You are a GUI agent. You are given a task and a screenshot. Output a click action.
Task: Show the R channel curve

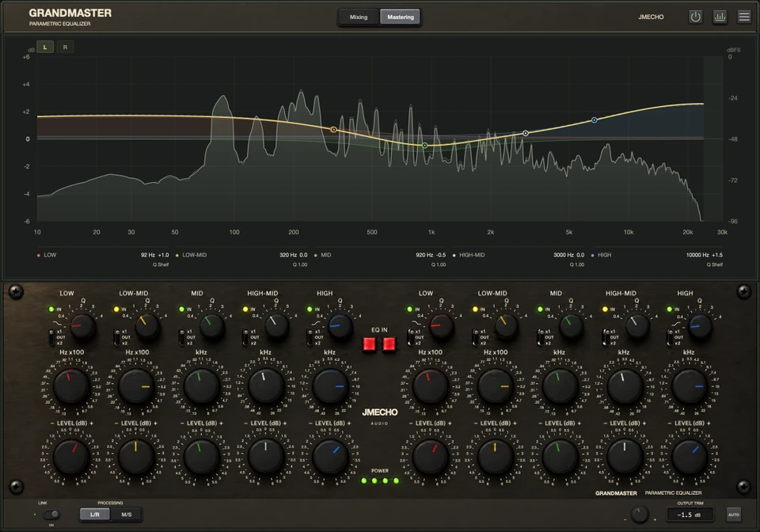click(x=65, y=47)
